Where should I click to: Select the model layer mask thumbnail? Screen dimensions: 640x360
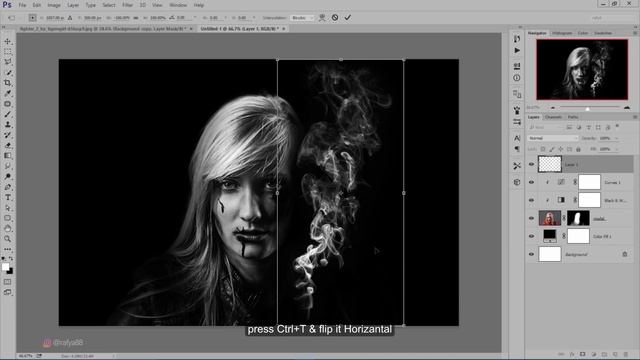point(578,218)
